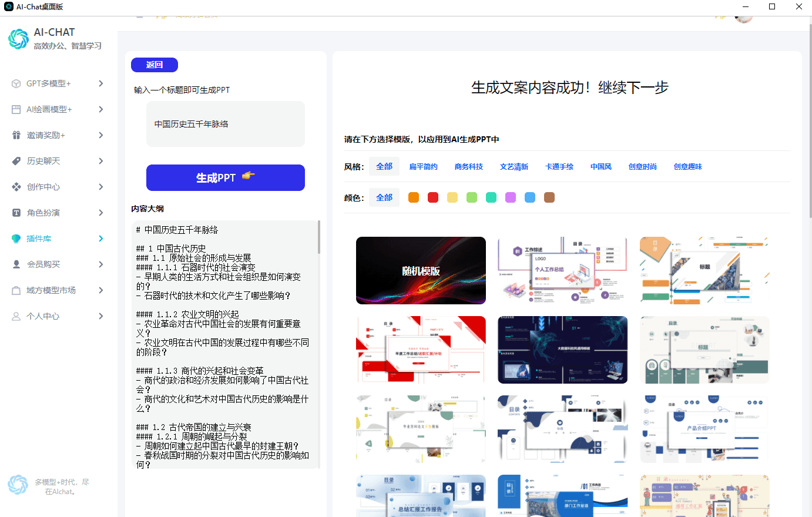Choose the red color swatch
Screen dimensions: 812x517
[433, 197]
